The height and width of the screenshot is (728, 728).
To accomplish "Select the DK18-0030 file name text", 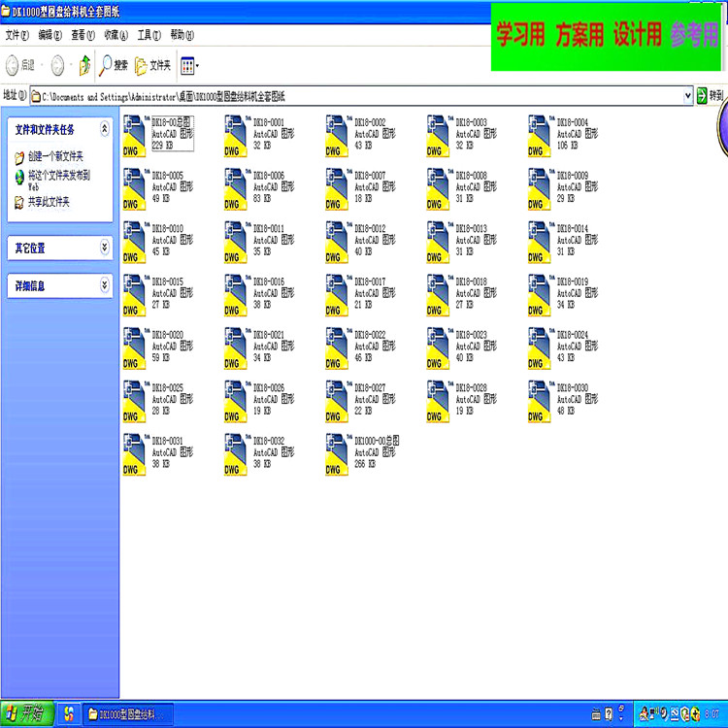I will [573, 387].
